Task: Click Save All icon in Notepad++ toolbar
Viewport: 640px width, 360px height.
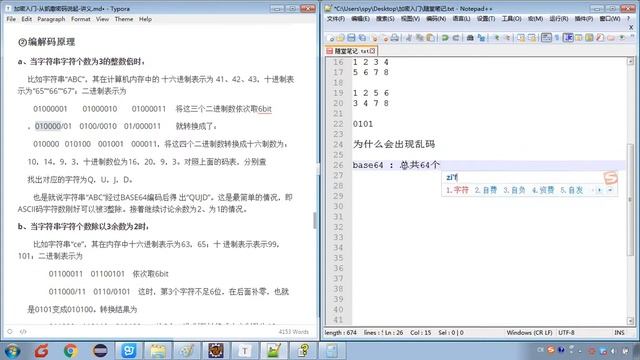Action: click(362, 38)
